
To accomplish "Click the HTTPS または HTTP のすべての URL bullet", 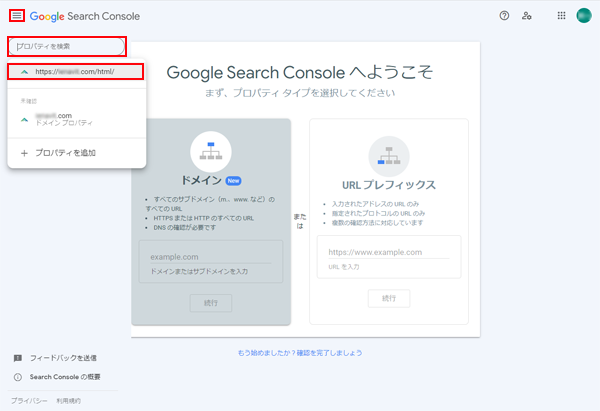I will click(204, 218).
